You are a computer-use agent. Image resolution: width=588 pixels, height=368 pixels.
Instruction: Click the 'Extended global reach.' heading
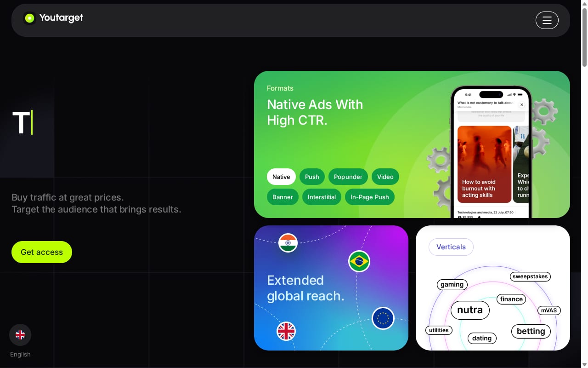[305, 288]
